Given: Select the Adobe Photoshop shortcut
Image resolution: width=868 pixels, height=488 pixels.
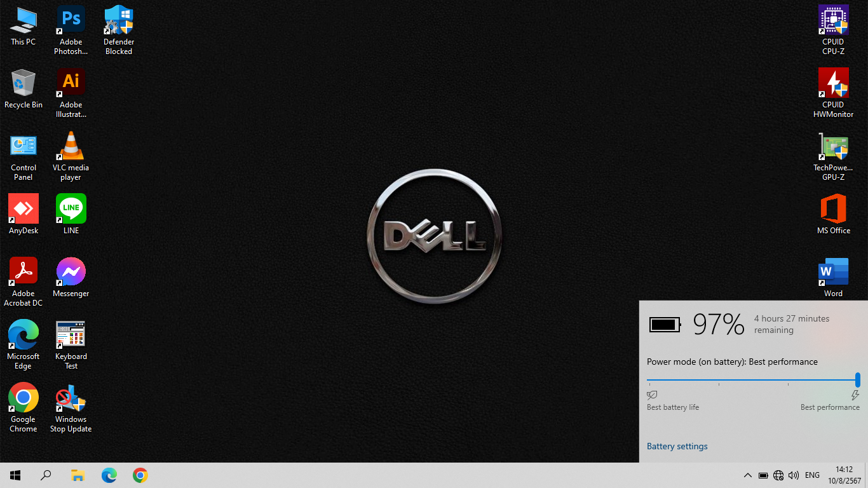Looking at the screenshot, I should tap(71, 30).
